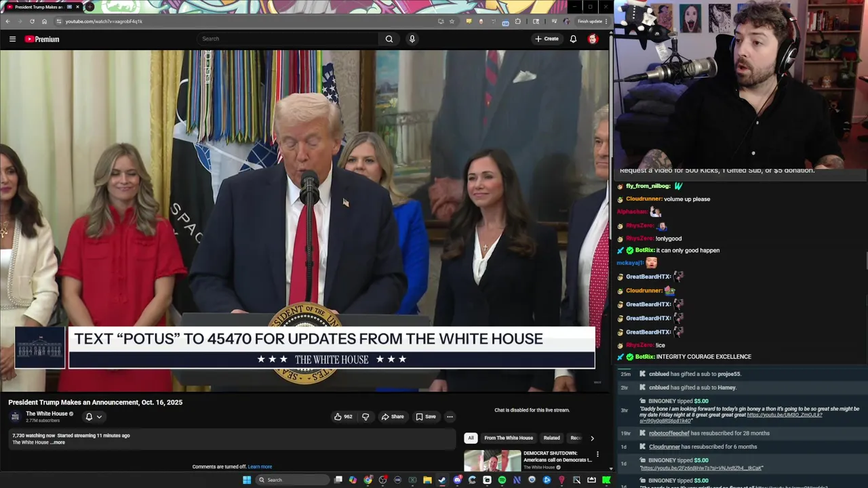
Task: Follow the Learn more comments link
Action: pos(260,466)
